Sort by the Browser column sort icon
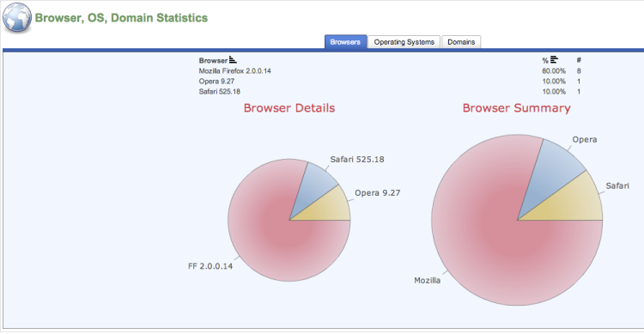The width and height of the screenshot is (644, 334). [x=233, y=60]
